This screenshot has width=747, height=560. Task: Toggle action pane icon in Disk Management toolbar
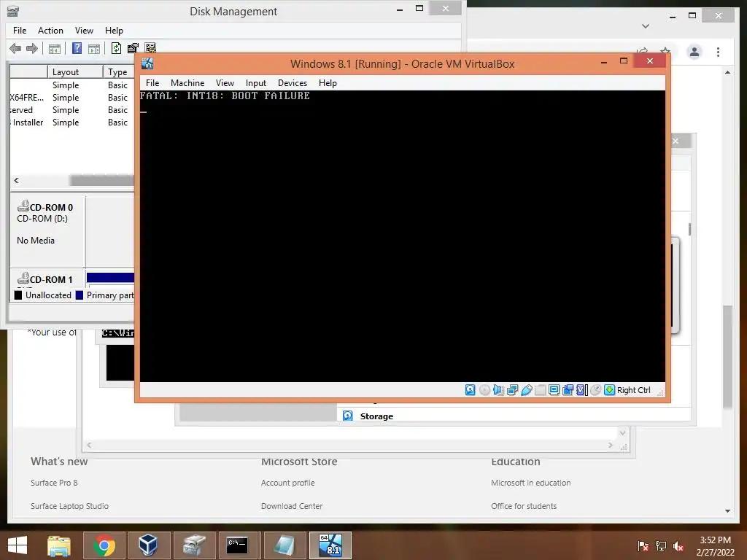coord(94,49)
